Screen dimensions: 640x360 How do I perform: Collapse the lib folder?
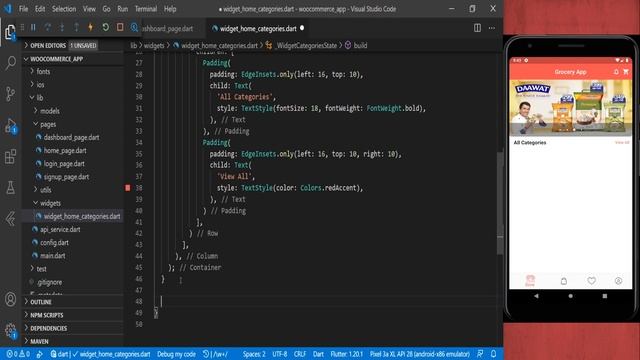coord(73,98)
